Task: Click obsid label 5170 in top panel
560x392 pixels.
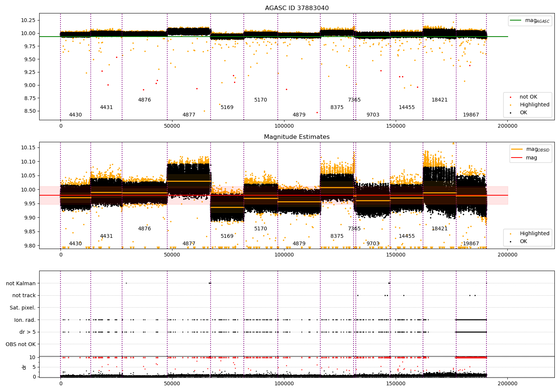Action: [261, 100]
